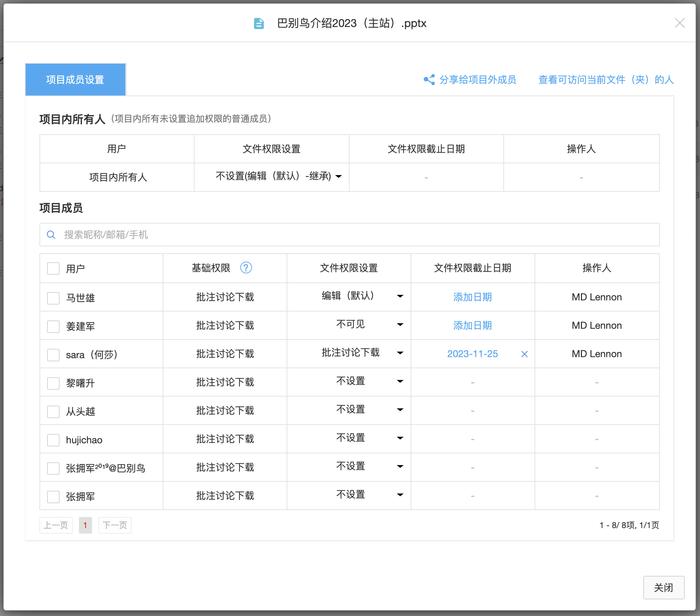Click the pptx file icon in the title

pyautogui.click(x=259, y=24)
